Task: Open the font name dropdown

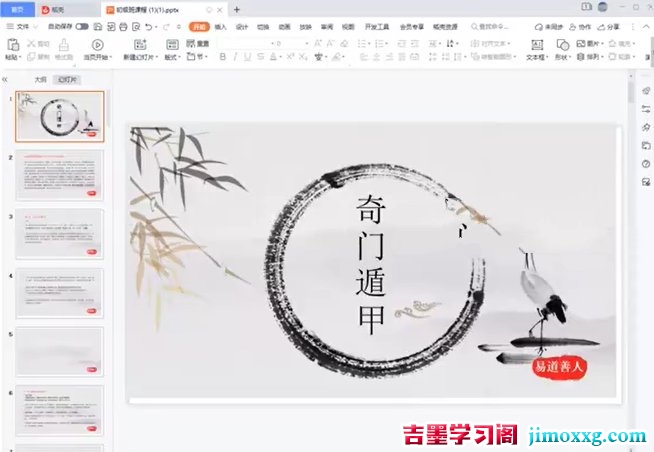Action: pyautogui.click(x=243, y=43)
